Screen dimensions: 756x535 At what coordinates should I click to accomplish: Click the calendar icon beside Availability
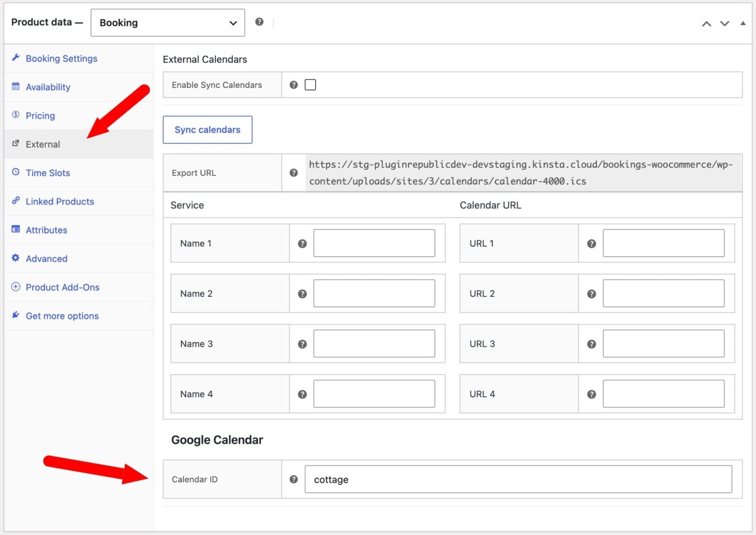(x=16, y=86)
